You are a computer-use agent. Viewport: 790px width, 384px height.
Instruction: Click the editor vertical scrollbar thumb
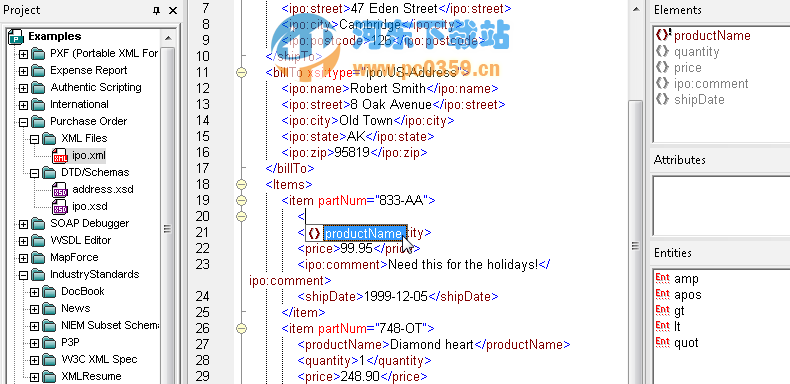coord(636,242)
